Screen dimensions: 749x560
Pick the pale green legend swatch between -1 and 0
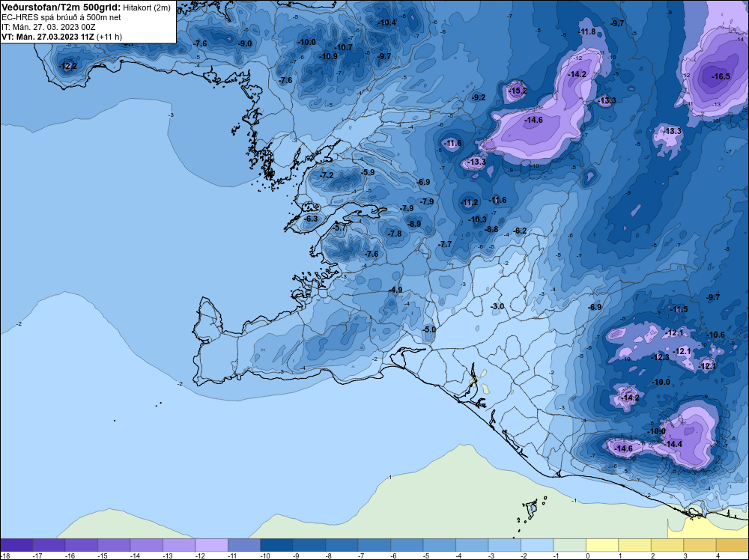(x=569, y=545)
